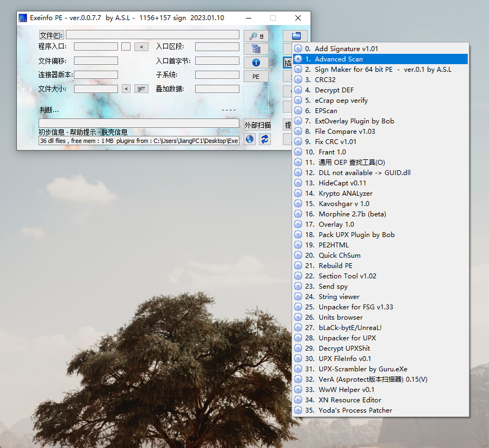Select the Send spy plugin

[380, 286]
